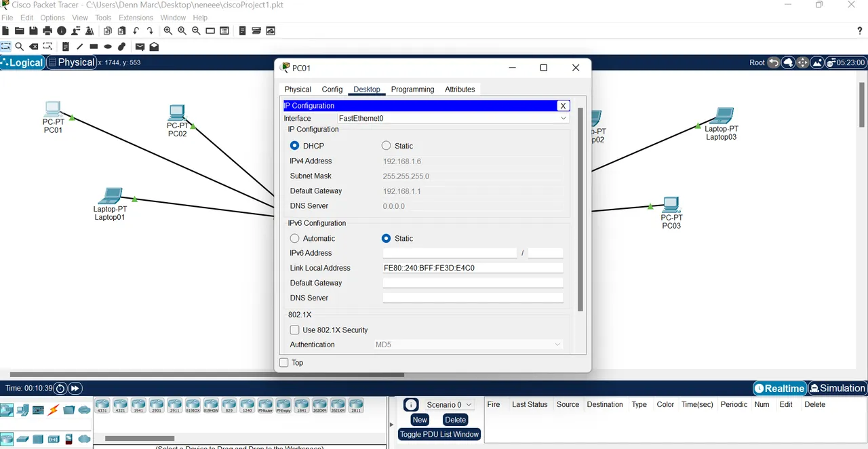Click the Add Complex PDU open envelope
Screen dimensions: 868x449
coord(154,46)
